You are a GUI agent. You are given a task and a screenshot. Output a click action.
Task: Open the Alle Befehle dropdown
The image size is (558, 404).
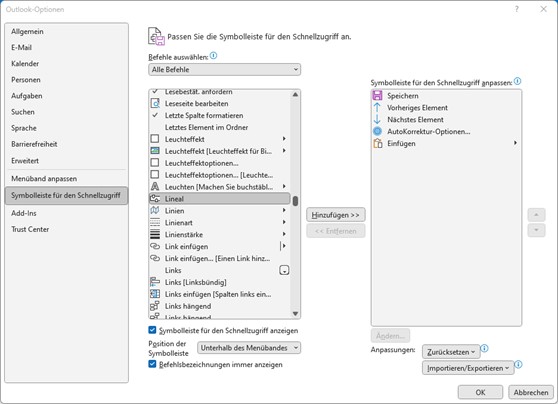click(224, 69)
